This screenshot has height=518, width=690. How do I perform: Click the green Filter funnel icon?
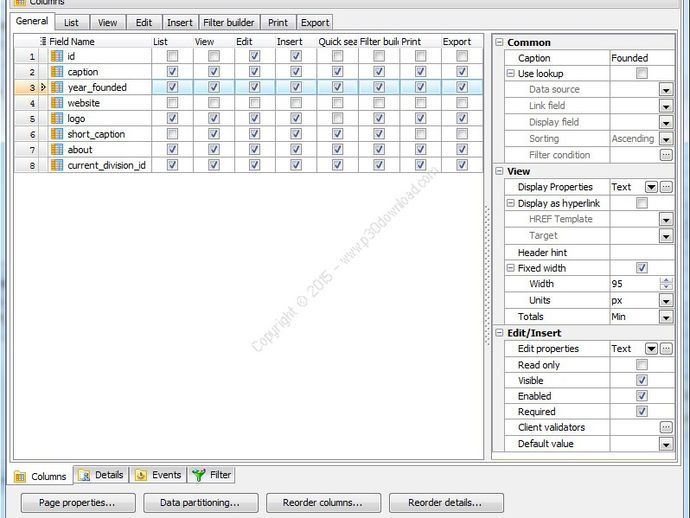tap(199, 475)
